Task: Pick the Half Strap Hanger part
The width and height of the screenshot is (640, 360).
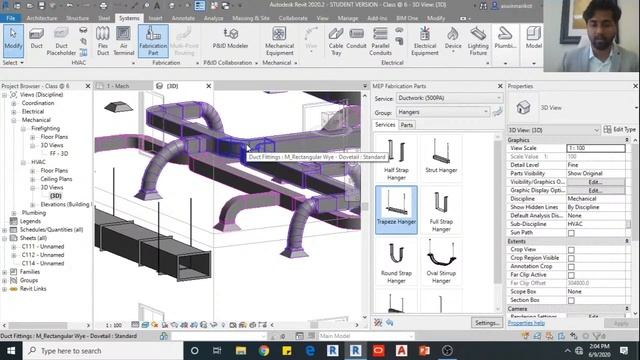Action: pyautogui.click(x=396, y=159)
